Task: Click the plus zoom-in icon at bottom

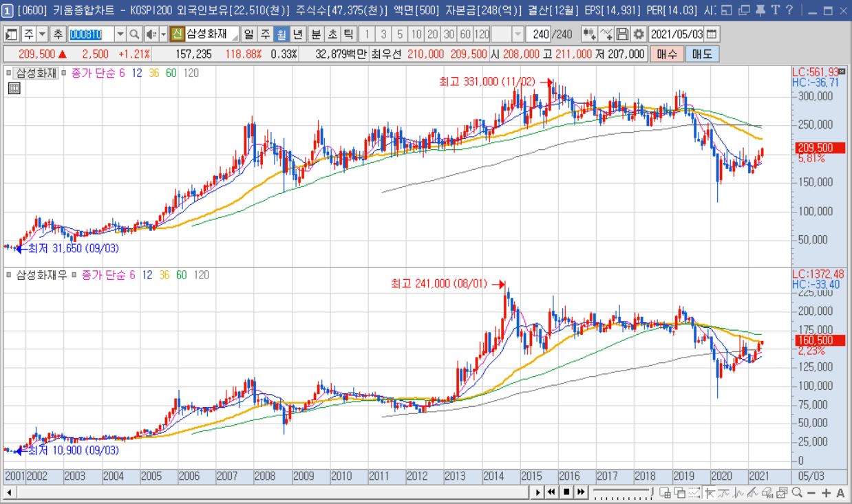Action: 827,492
